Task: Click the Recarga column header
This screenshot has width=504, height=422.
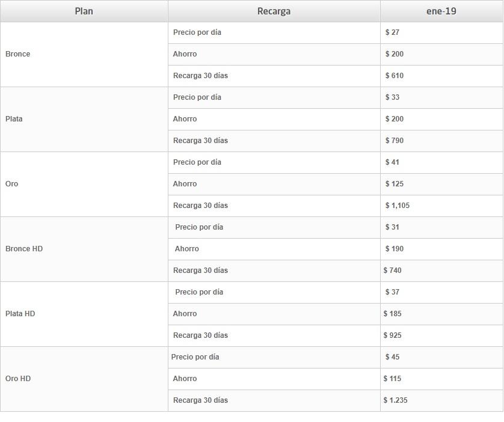Action: click(274, 11)
